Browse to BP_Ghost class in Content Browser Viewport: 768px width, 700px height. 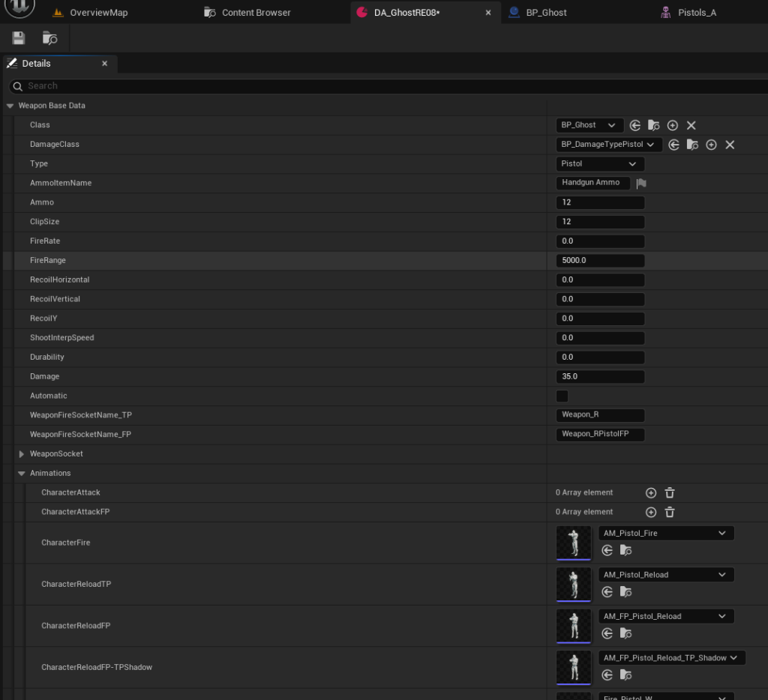click(x=654, y=125)
